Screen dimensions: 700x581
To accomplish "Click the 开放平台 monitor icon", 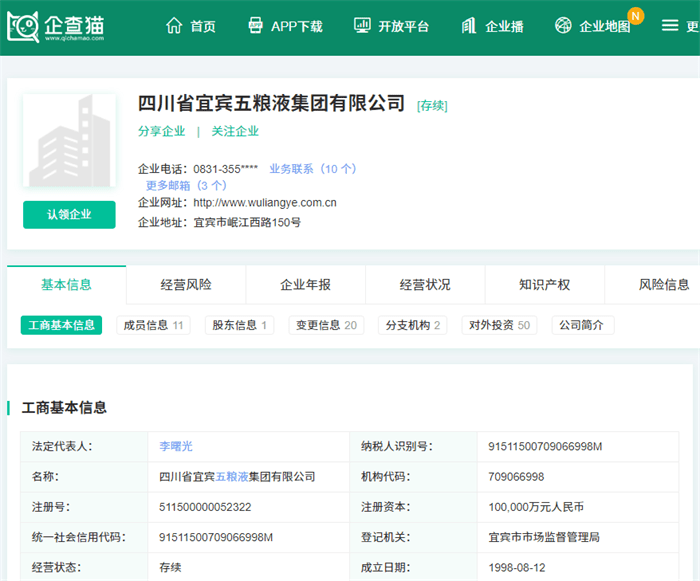I will 362,26.
